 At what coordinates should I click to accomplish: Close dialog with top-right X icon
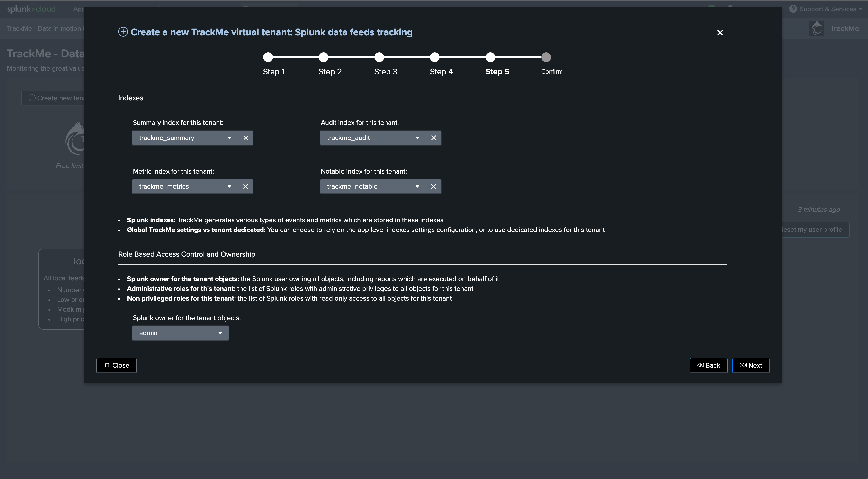(x=720, y=33)
